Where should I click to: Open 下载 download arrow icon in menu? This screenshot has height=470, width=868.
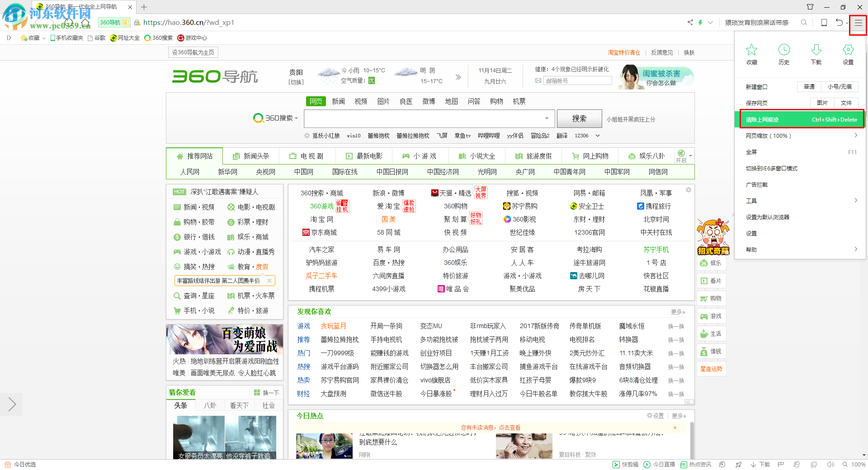pyautogui.click(x=816, y=50)
